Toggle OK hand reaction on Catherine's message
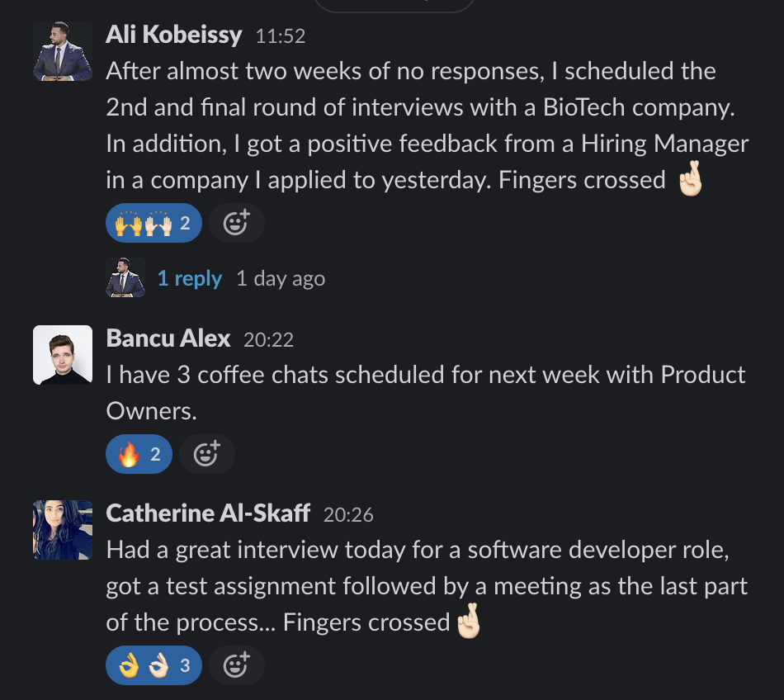The image size is (784, 700). (153, 665)
